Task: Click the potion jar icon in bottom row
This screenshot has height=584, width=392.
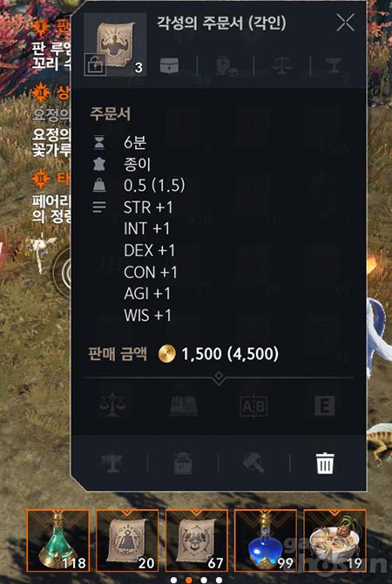Action: click(x=183, y=465)
